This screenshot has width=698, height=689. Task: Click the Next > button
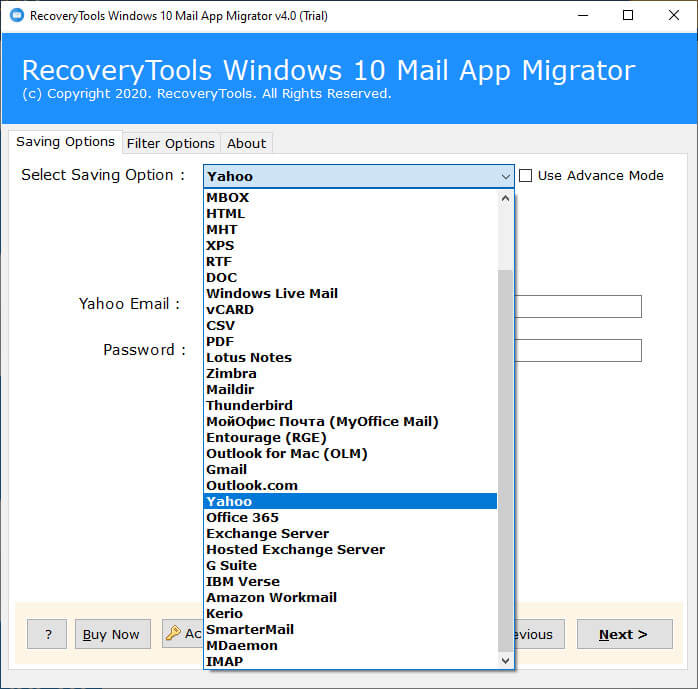click(625, 634)
